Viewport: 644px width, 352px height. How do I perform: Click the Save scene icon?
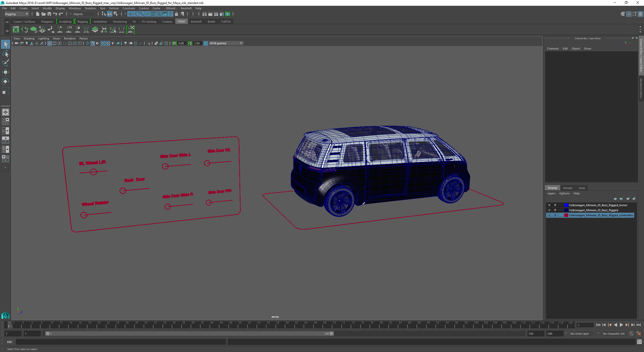tap(49, 14)
